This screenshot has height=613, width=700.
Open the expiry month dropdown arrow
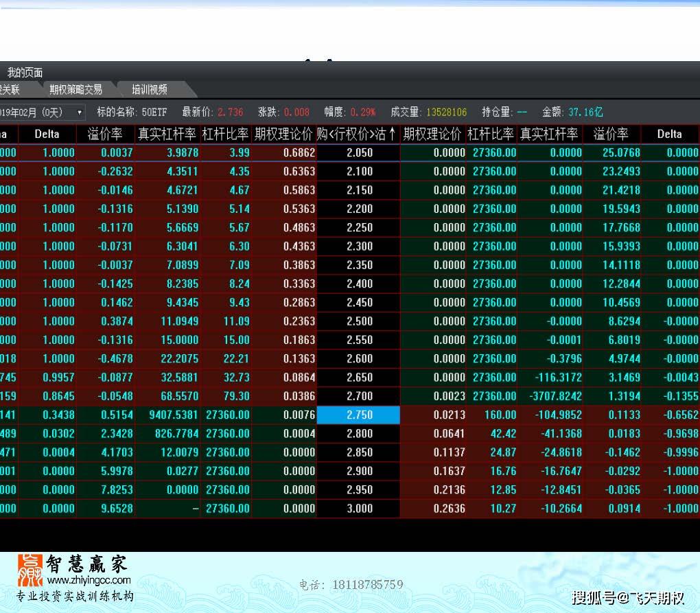(x=80, y=113)
